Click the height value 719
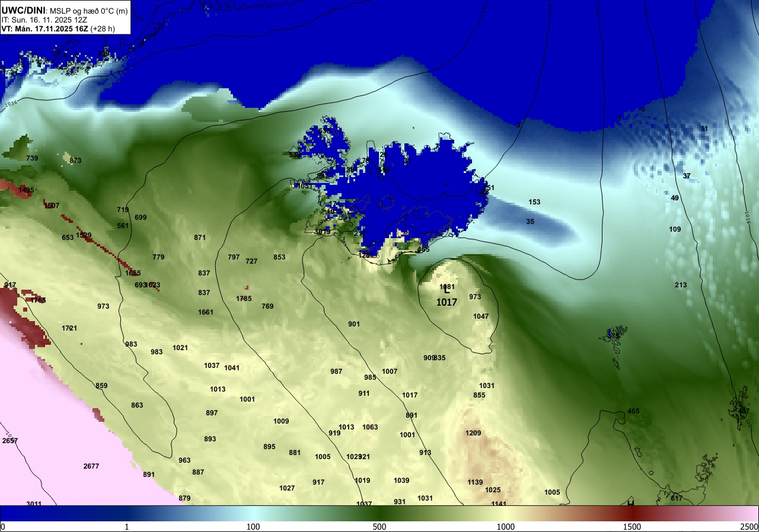 point(123,210)
